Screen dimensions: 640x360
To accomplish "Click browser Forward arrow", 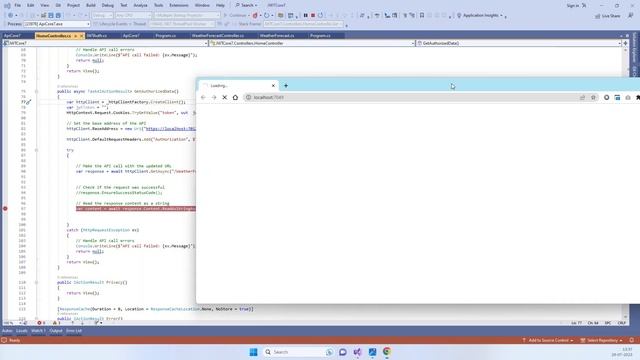I will tap(214, 98).
